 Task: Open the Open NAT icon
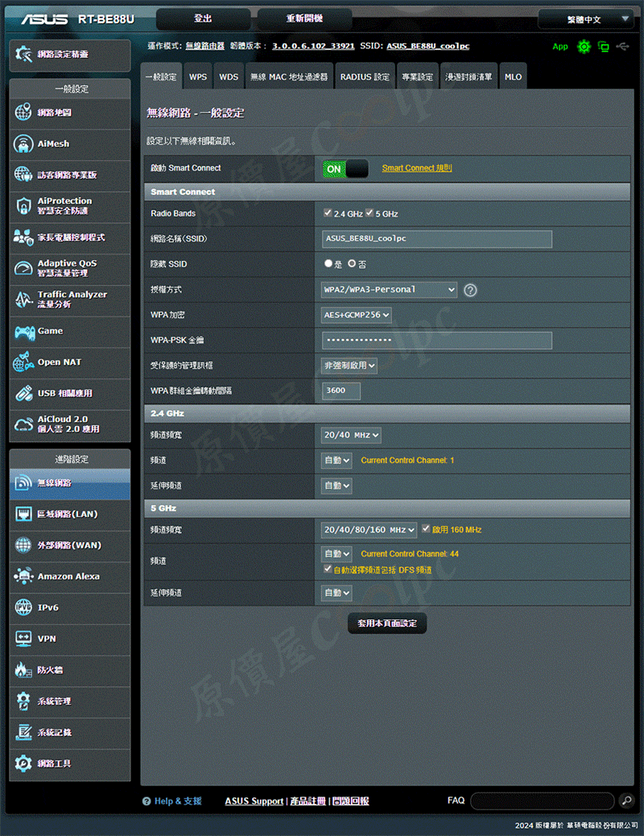click(x=23, y=362)
